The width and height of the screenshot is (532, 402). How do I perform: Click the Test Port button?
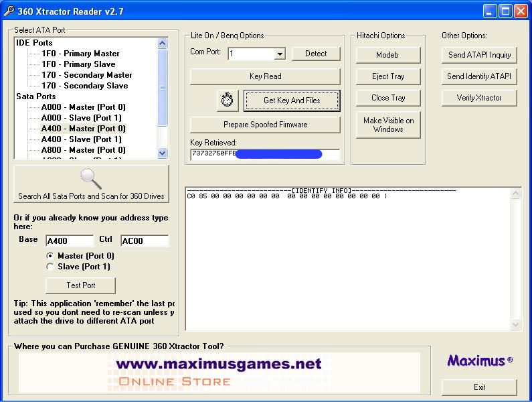pyautogui.click(x=81, y=285)
